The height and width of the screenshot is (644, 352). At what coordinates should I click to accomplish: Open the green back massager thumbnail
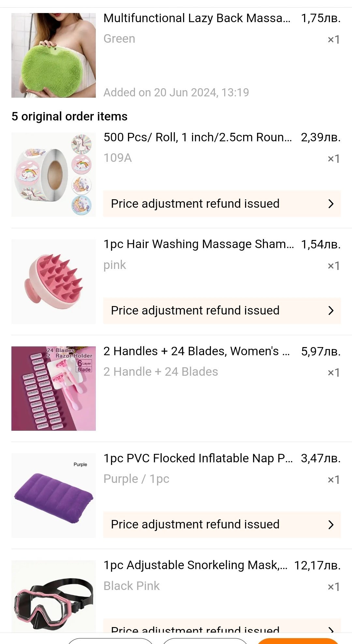click(x=53, y=55)
